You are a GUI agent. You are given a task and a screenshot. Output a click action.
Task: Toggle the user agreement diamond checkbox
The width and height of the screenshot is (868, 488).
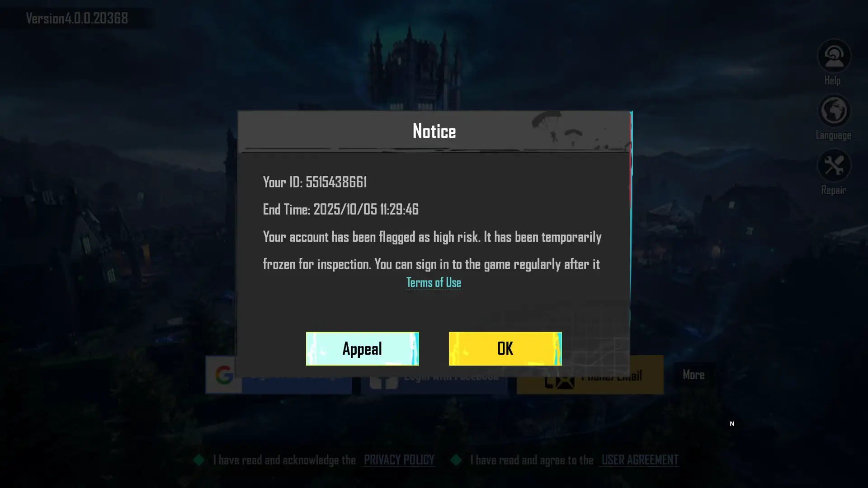[456, 460]
